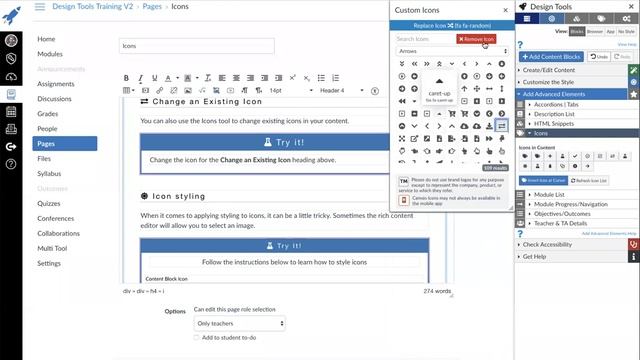Screen dimensions: 640x360
Task: Insert a bulleted list
Action: pyautogui.click(x=321, y=78)
